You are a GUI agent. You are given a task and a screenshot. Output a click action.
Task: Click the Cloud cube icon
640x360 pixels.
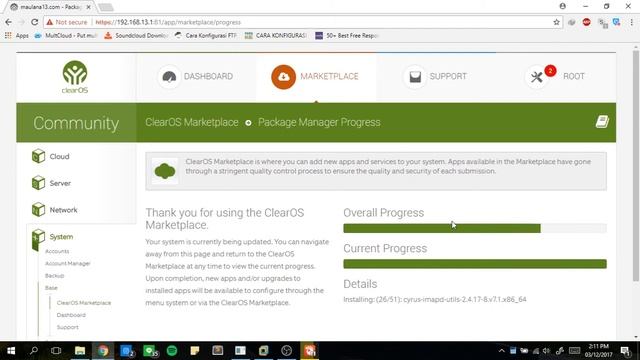pyautogui.click(x=38, y=156)
